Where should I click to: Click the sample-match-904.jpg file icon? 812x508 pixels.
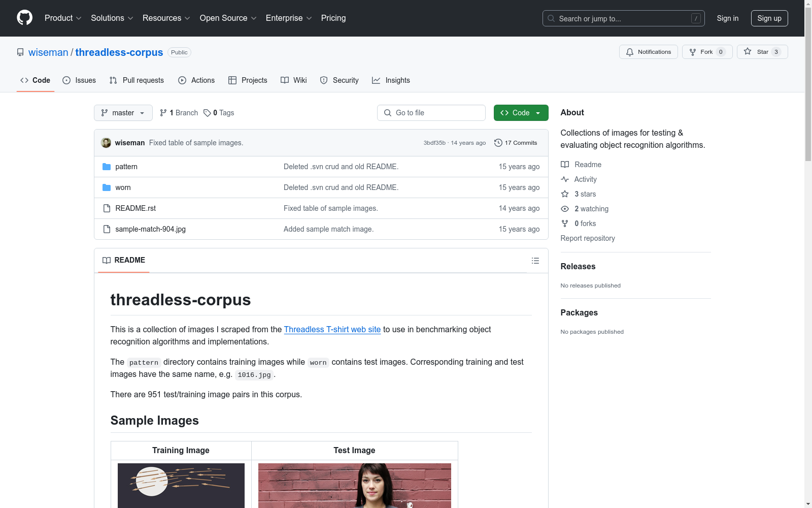pyautogui.click(x=107, y=229)
